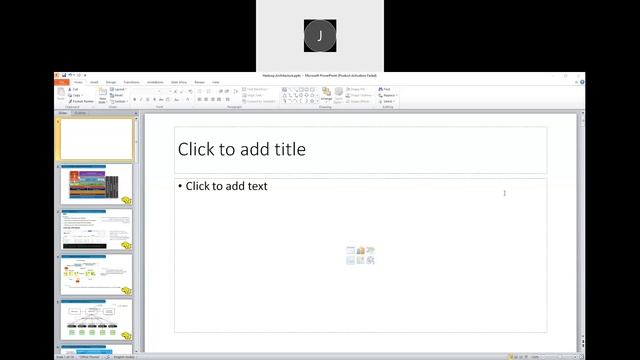Select the second slide thumbnail

coord(96,184)
